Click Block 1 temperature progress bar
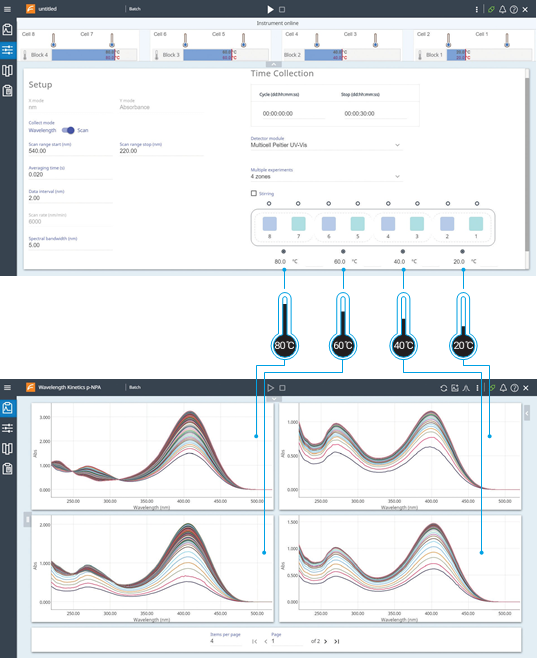This screenshot has width=539, height=659. [x=489, y=55]
